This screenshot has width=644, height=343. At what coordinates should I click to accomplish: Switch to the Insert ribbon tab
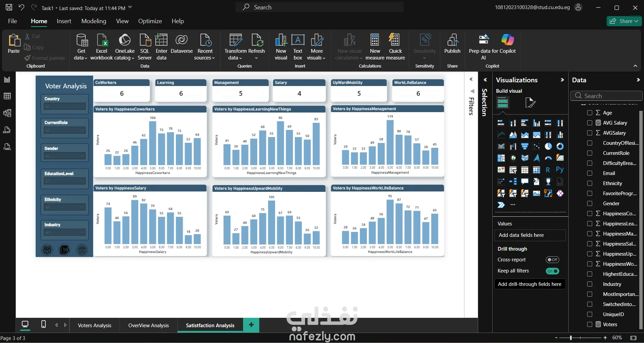pos(64,21)
